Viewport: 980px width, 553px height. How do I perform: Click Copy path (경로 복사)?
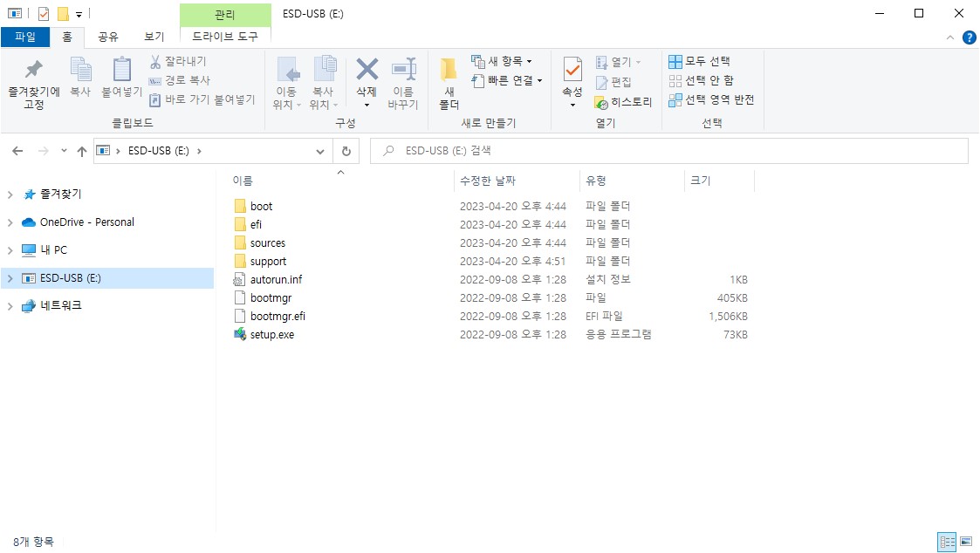coord(180,80)
